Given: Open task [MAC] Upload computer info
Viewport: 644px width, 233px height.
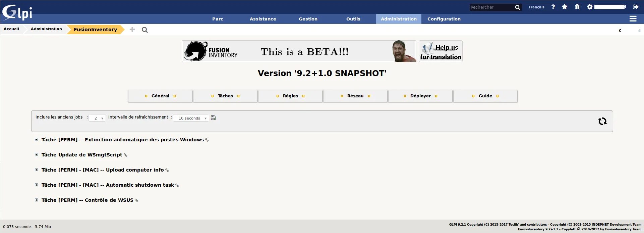Looking at the screenshot, I should pyautogui.click(x=103, y=170).
